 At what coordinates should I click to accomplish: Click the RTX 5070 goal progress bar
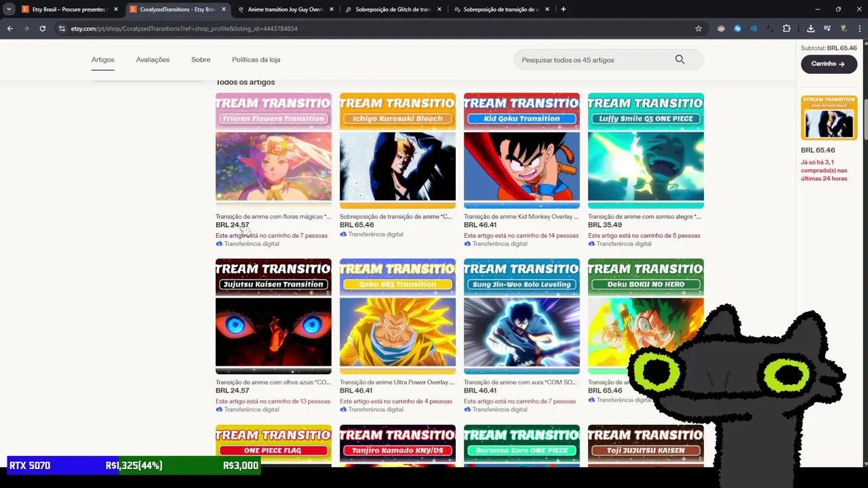pos(134,466)
